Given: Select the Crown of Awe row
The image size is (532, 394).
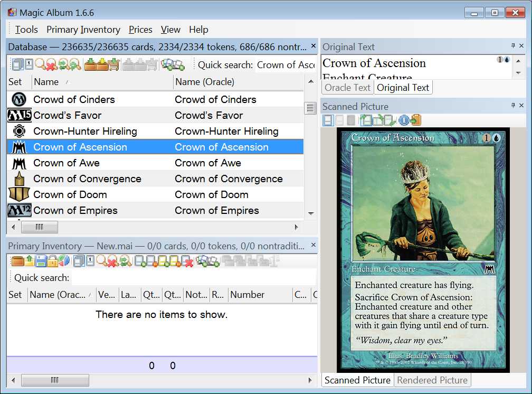Looking at the screenshot, I should coord(155,163).
